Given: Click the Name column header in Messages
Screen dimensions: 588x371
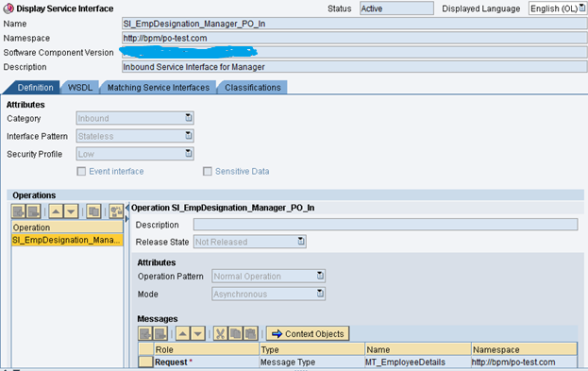Looking at the screenshot, I should tap(418, 349).
